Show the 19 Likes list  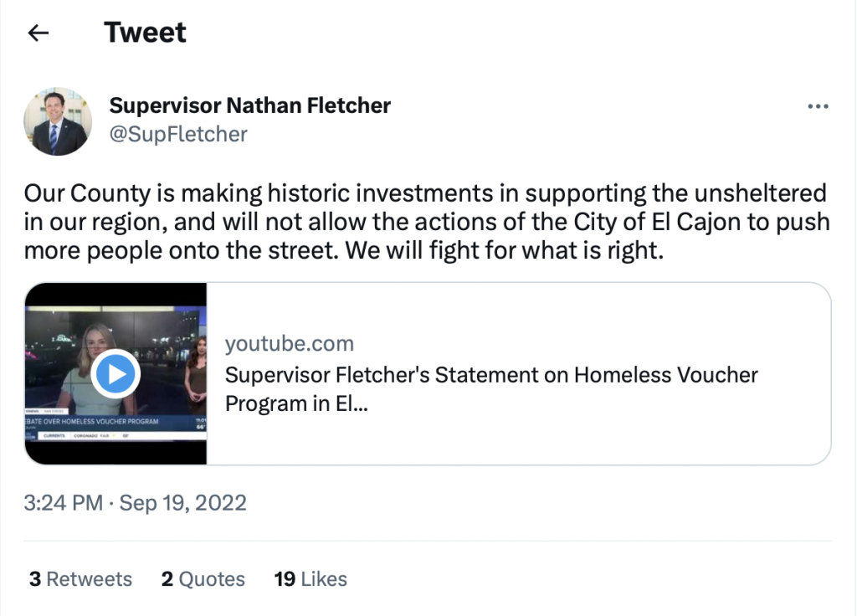coord(310,579)
